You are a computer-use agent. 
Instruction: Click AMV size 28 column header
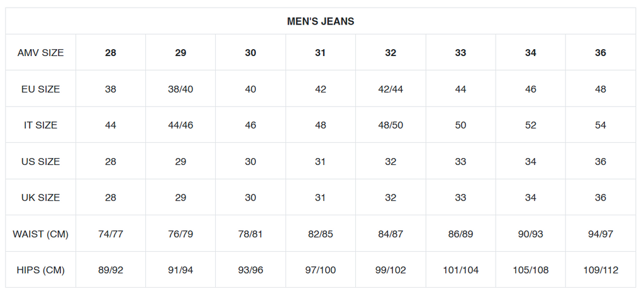(111, 53)
